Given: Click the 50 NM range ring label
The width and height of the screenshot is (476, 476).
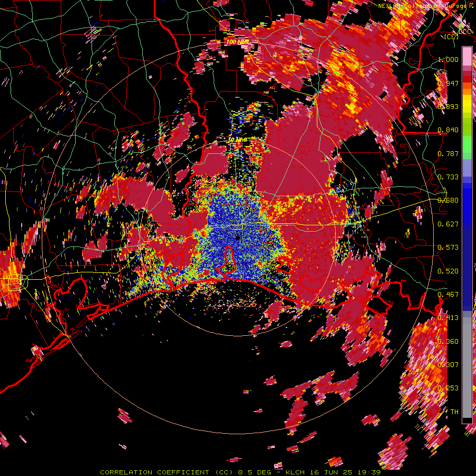Looking at the screenshot, I should click(x=237, y=140).
